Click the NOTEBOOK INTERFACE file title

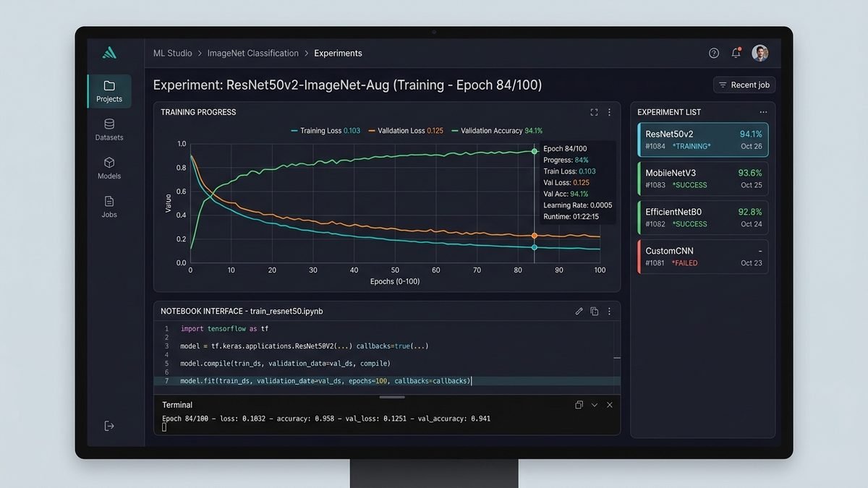[242, 311]
